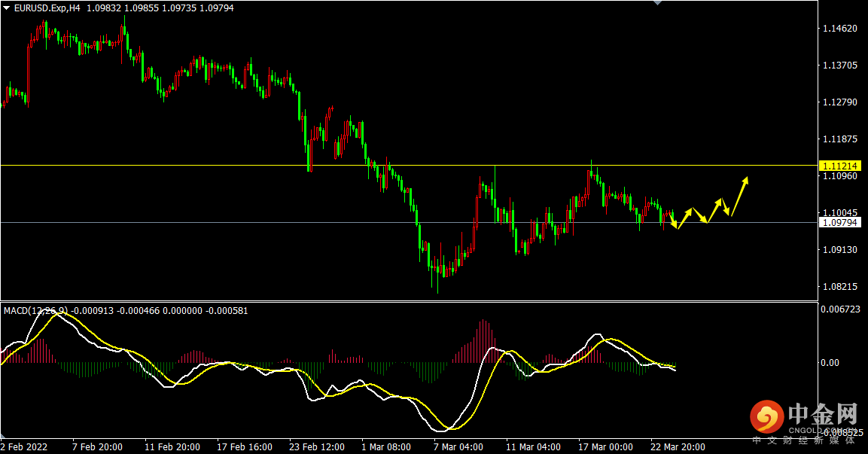Select the yellow 1.11214 horizontal line price tag
868x454 pixels.
tap(839, 166)
